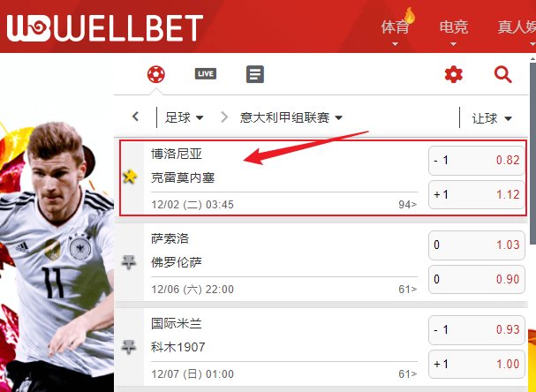Bet on 科木1907 +1 at 1.00

point(477,364)
